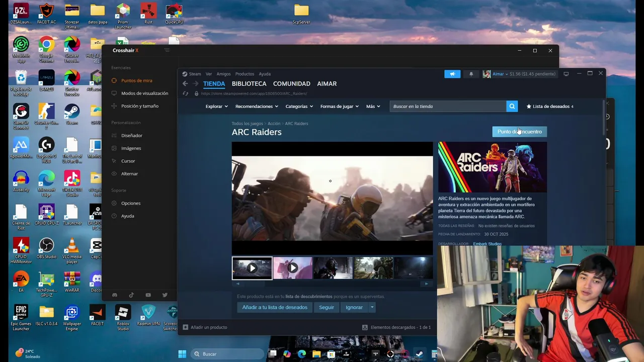
Task: Open Imágenes section in Crosshair X
Action: [131, 148]
